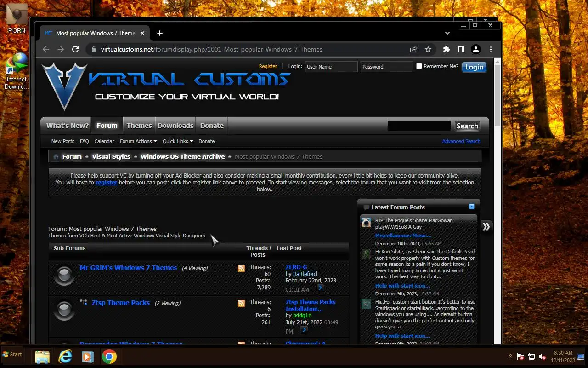Click in the Password field
Image resolution: width=588 pixels, height=368 pixels.
coord(387,67)
